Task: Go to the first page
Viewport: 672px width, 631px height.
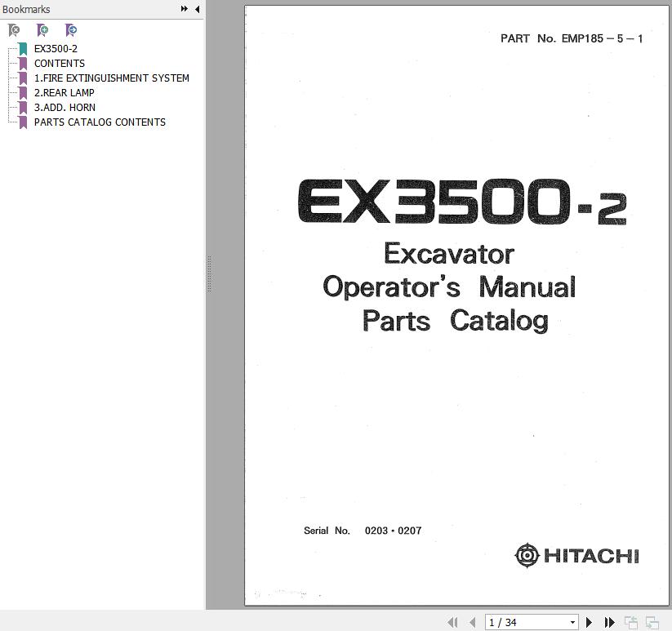Action: [452, 622]
